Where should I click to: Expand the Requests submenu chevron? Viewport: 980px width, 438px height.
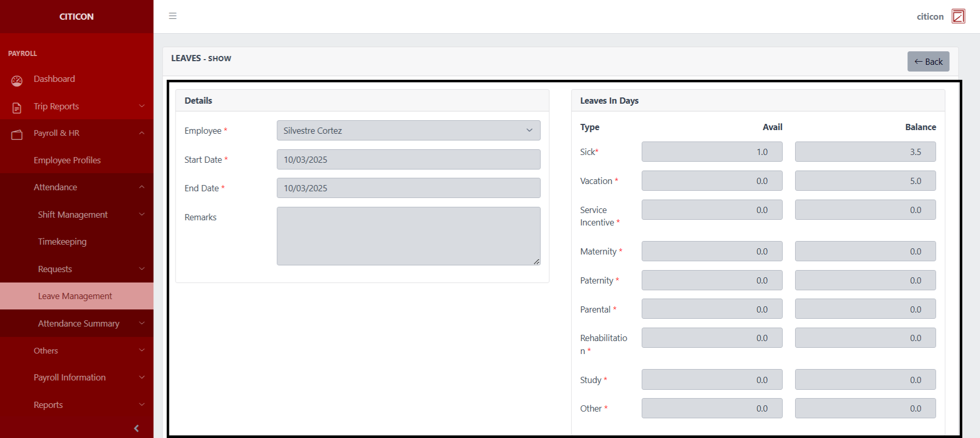[141, 269]
